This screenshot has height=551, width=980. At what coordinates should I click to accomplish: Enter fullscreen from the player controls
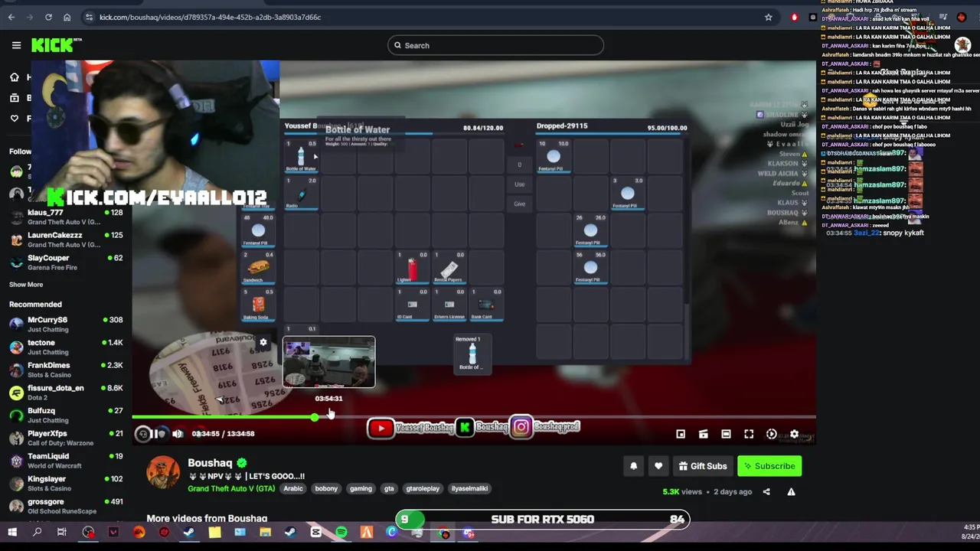click(749, 434)
